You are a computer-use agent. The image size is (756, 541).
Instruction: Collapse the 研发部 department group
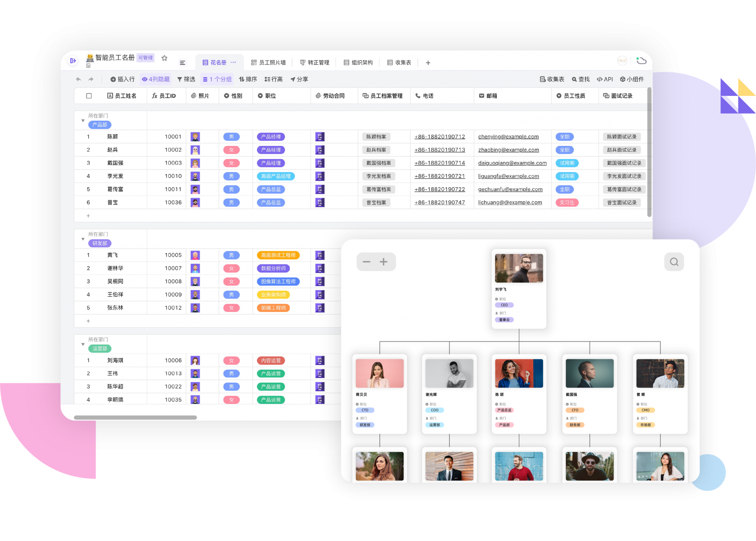[x=83, y=239]
